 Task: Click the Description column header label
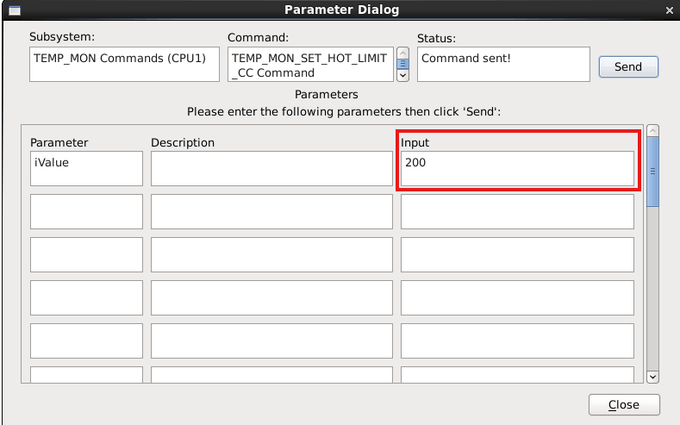point(183,143)
